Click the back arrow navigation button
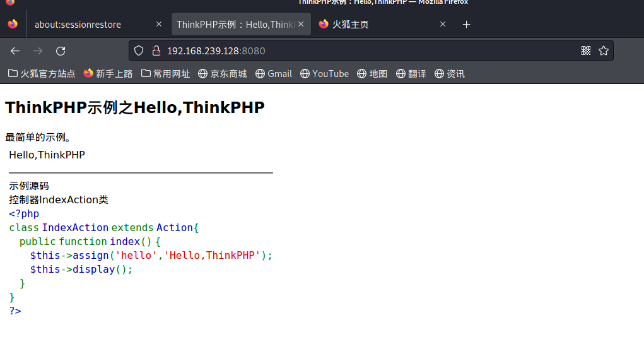Screen dimensions: 644x363 pos(15,51)
